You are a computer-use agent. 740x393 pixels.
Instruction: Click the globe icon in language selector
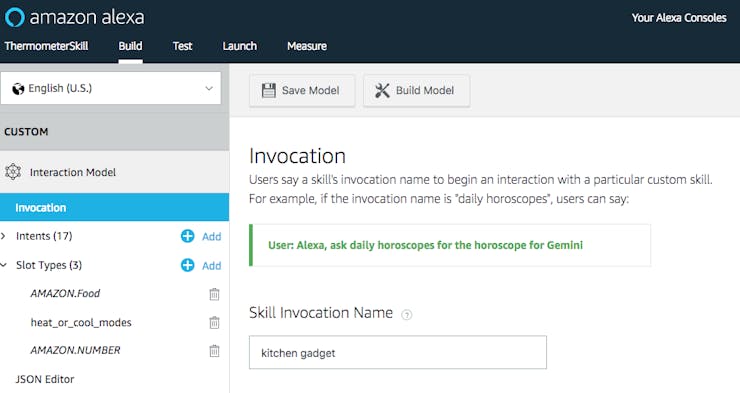[x=18, y=89]
